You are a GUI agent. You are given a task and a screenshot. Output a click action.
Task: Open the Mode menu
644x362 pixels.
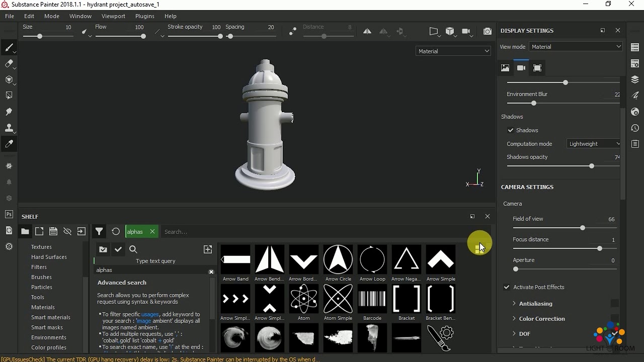pos(52,16)
